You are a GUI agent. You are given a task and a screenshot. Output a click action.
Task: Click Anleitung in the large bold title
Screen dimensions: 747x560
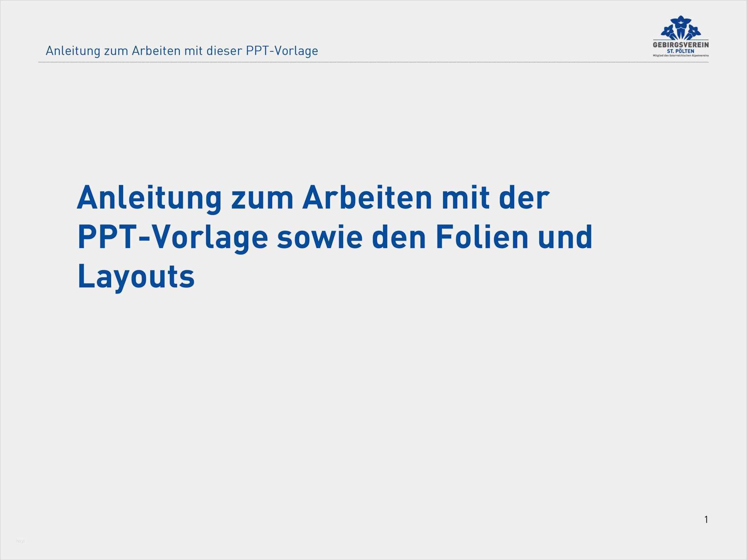click(x=149, y=198)
